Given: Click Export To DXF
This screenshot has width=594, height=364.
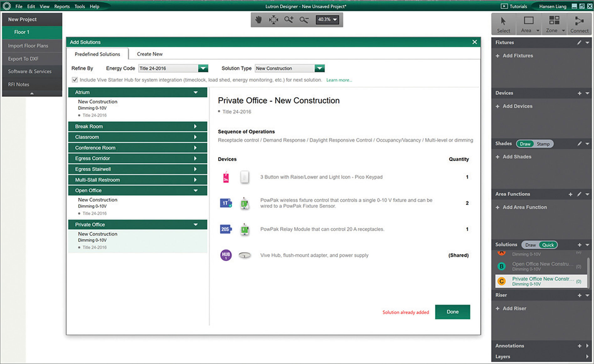Looking at the screenshot, I should [32, 59].
